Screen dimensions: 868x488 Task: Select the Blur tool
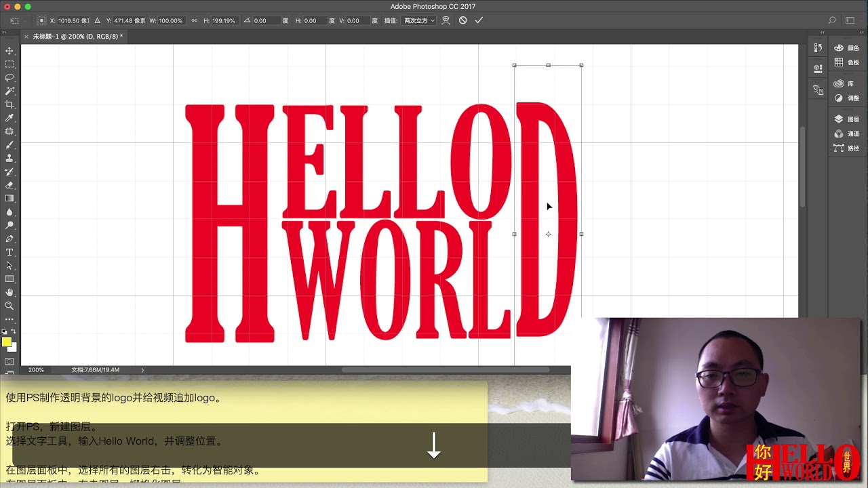click(x=9, y=212)
